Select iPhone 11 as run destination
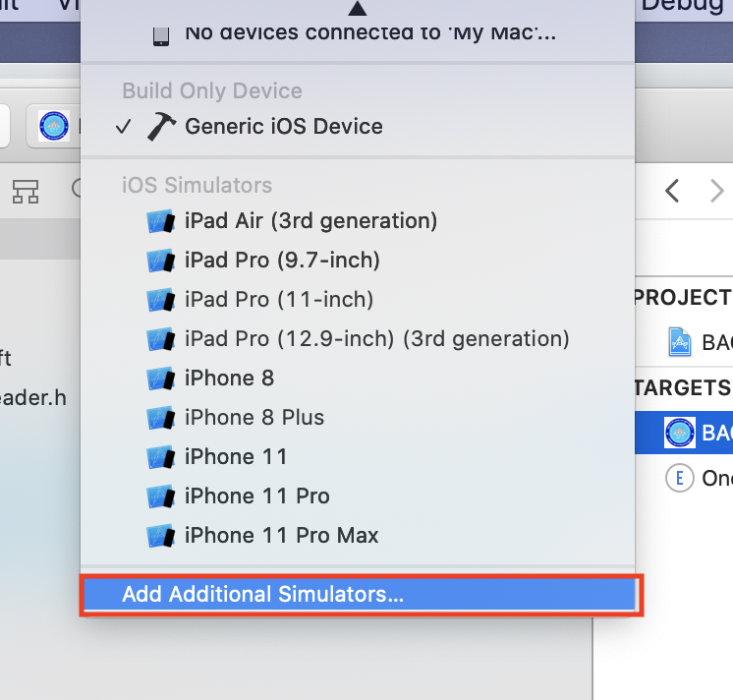Image resolution: width=733 pixels, height=700 pixels. click(x=236, y=457)
